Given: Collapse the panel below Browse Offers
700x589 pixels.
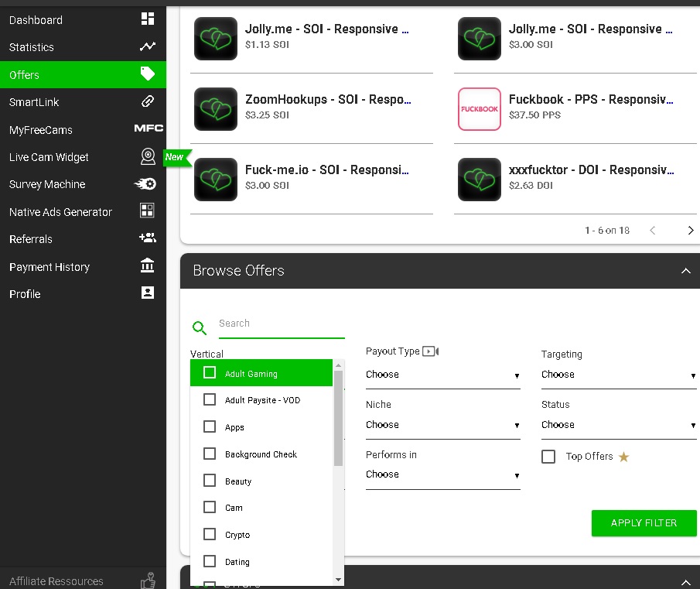Looking at the screenshot, I should pyautogui.click(x=686, y=582).
